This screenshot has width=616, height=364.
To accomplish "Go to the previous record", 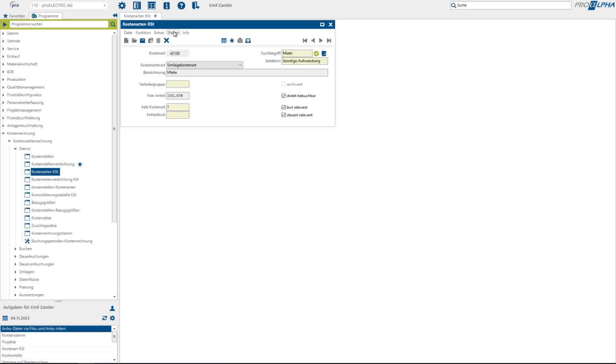I will 313,40.
